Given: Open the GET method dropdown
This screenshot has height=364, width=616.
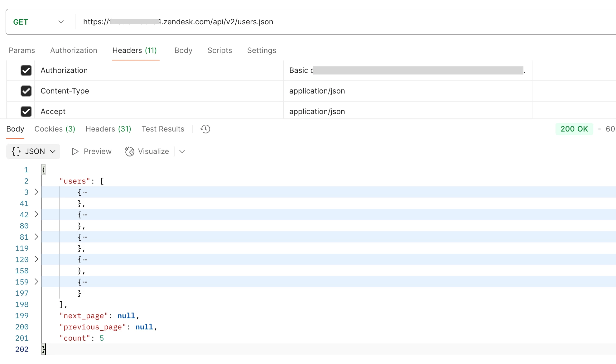Looking at the screenshot, I should (61, 22).
